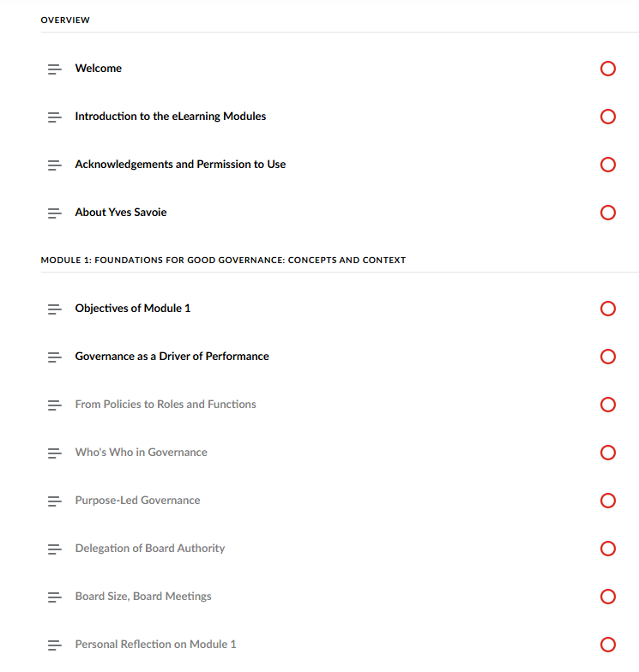
Task: Click the red completion circle for Welcome
Action: 608,69
